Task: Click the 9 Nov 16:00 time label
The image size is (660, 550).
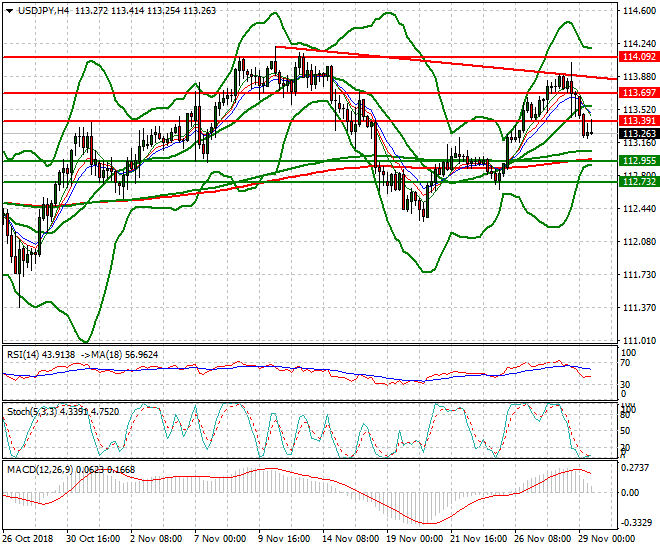Action: [x=285, y=538]
